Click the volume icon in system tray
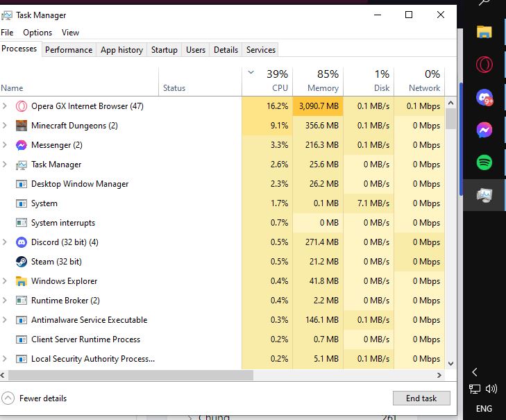506x420 pixels. [492, 389]
